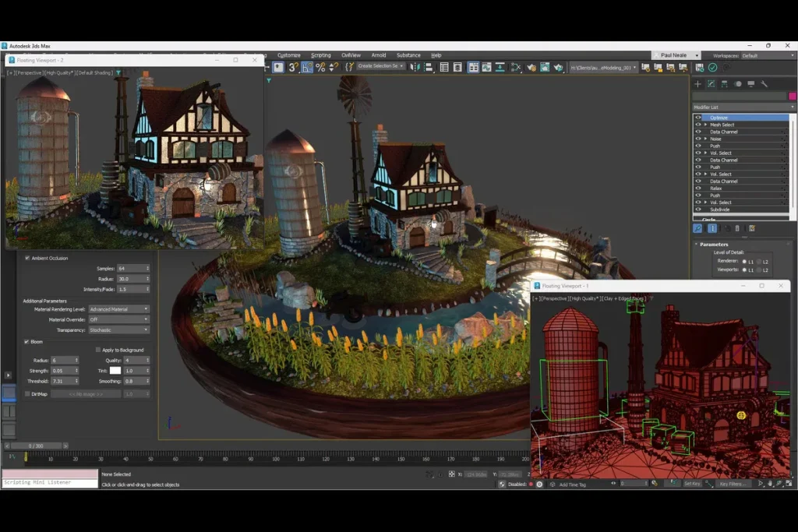
Task: Toggle Percent Snap in main toolbar
Action: 320,67
